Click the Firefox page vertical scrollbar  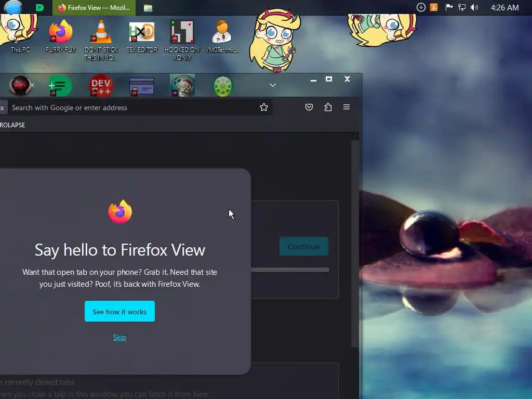tap(355, 244)
